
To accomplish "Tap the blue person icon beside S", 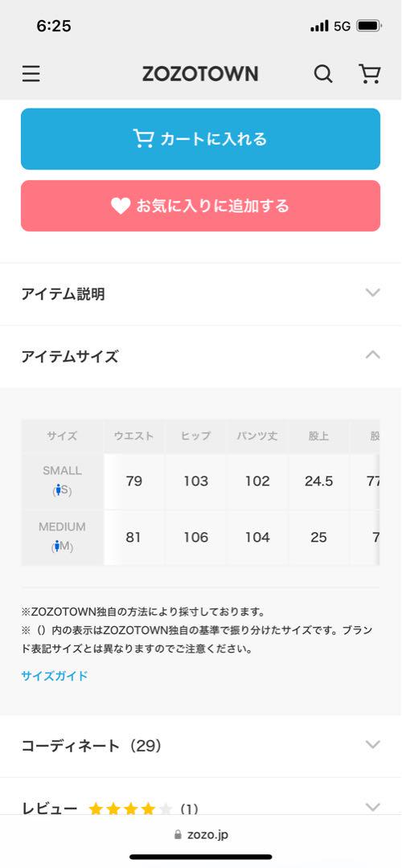I will (58, 490).
